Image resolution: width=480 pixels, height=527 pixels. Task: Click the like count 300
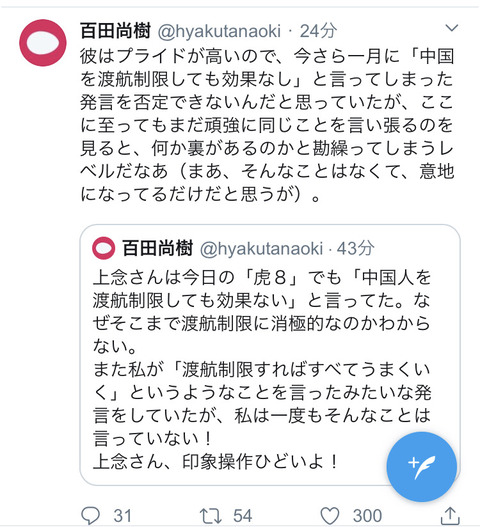(367, 516)
